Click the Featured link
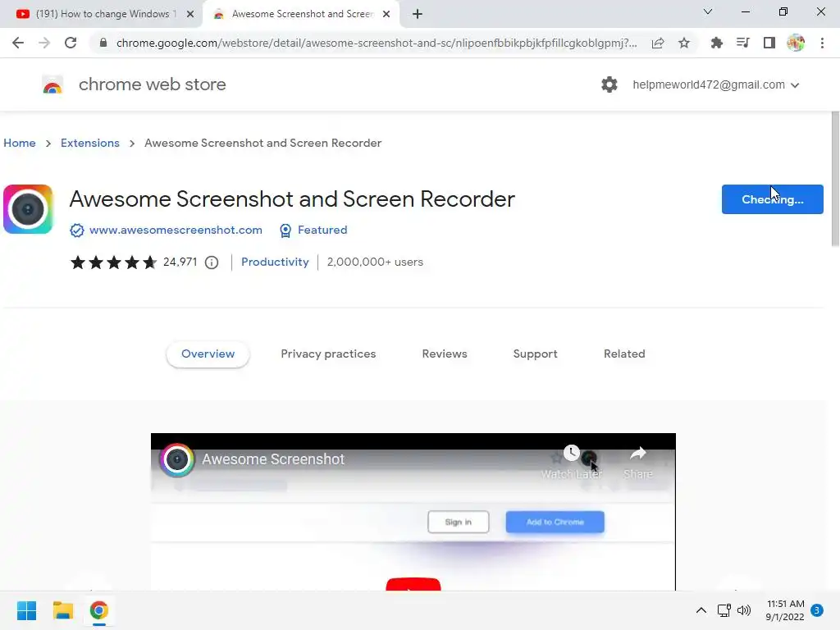This screenshot has height=630, width=840. click(322, 230)
